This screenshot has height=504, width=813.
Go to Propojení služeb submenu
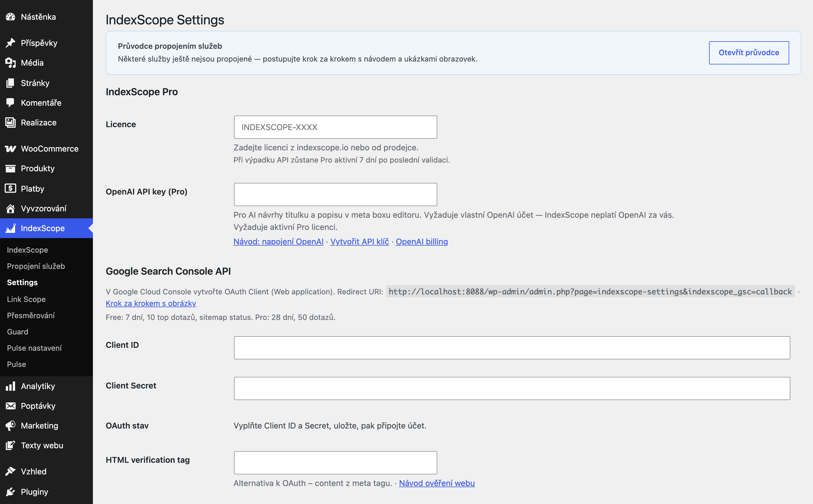tap(36, 266)
